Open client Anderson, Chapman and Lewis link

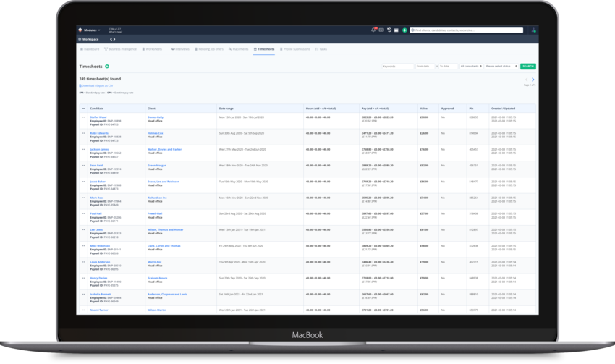(x=167, y=294)
